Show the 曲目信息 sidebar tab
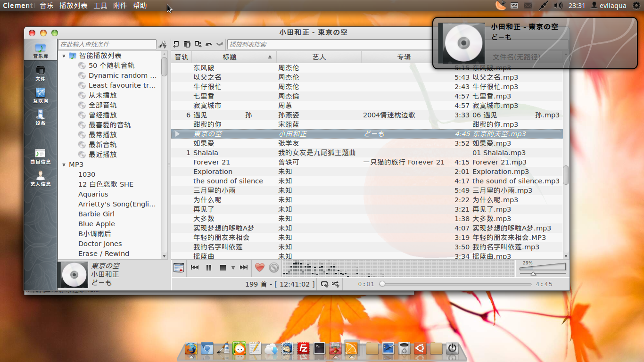This screenshot has height=362, width=644. [x=41, y=156]
